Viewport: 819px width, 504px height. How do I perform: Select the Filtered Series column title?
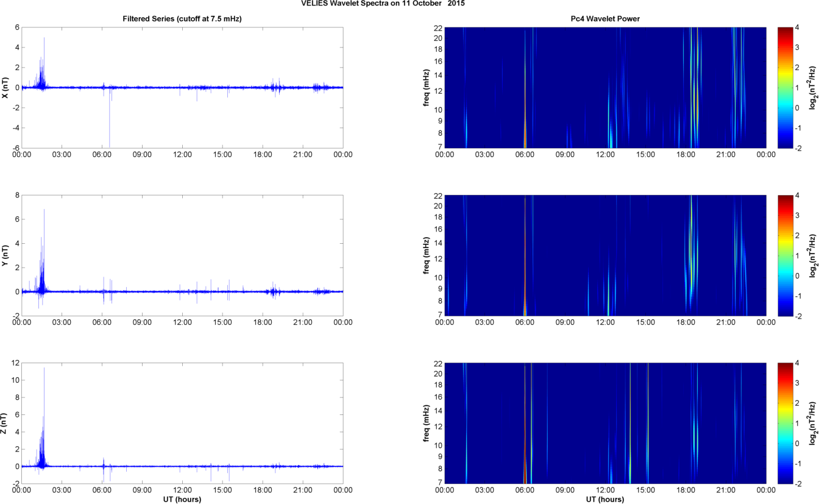click(x=182, y=19)
